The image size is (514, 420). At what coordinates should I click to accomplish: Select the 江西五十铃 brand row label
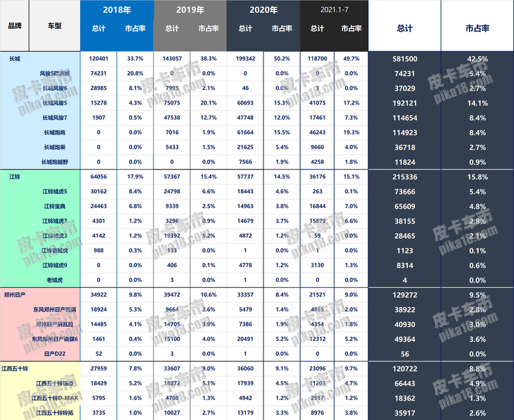pyautogui.click(x=15, y=369)
